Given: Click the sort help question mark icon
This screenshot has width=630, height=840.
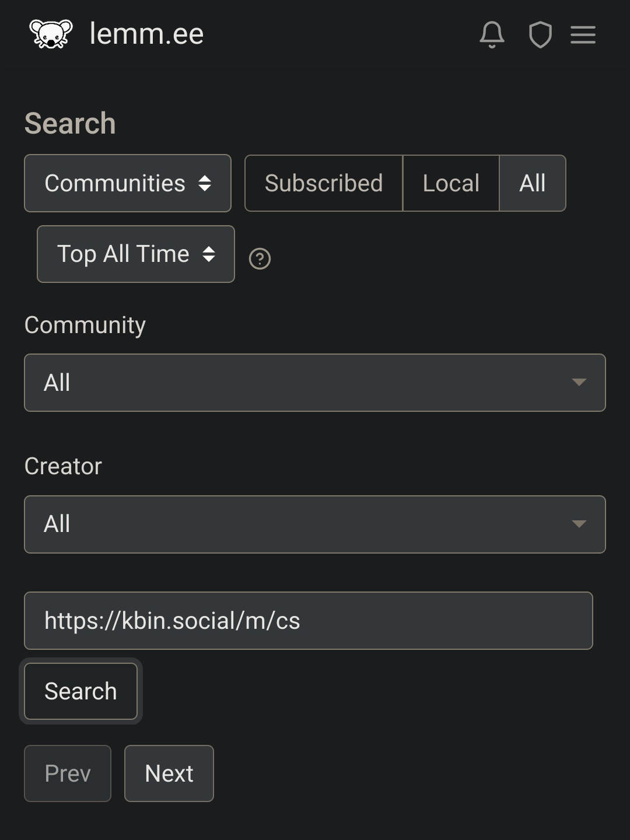Looking at the screenshot, I should coord(260,258).
